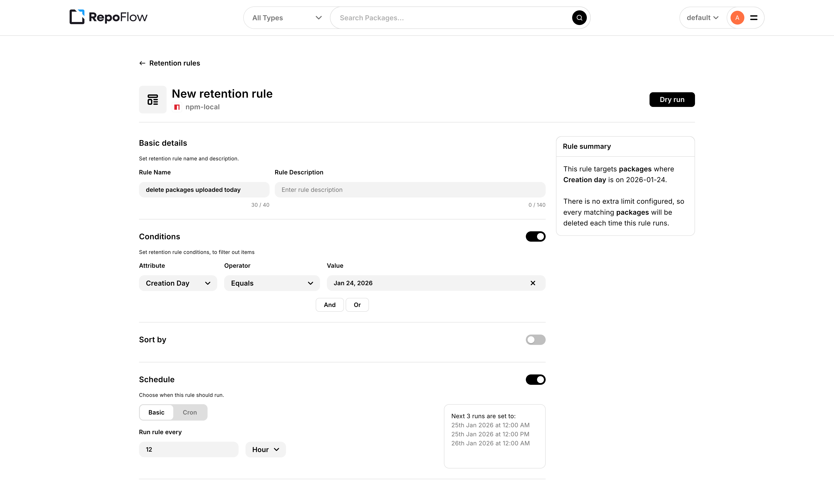834x504 pixels.
Task: Clear the Jan 24, 2026 date value
Action: pos(533,283)
